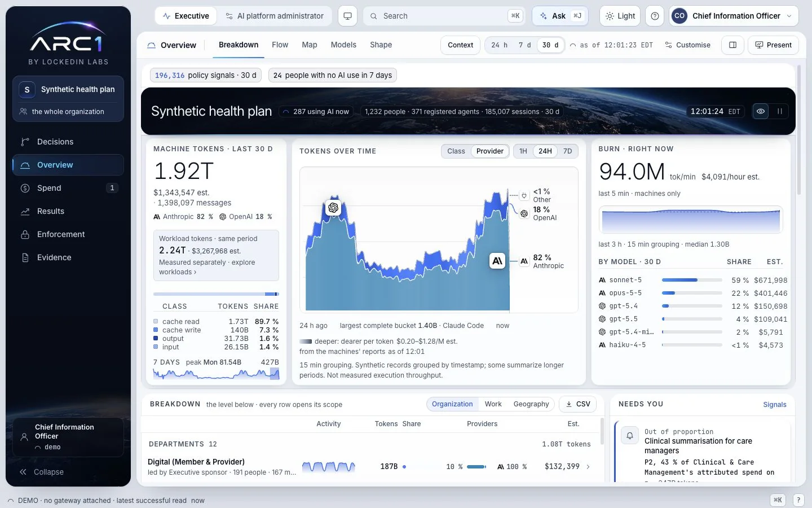Click the eye visibility icon in banner
The width and height of the screenshot is (812, 508).
click(x=761, y=111)
